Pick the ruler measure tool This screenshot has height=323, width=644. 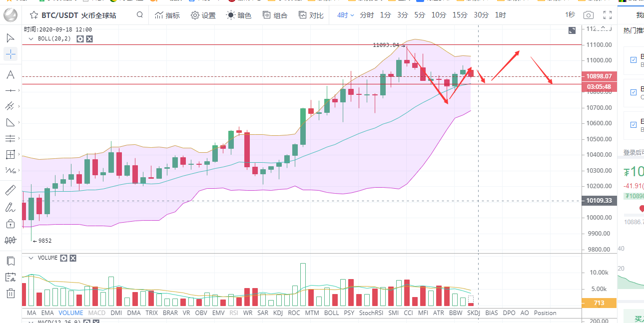click(10, 190)
